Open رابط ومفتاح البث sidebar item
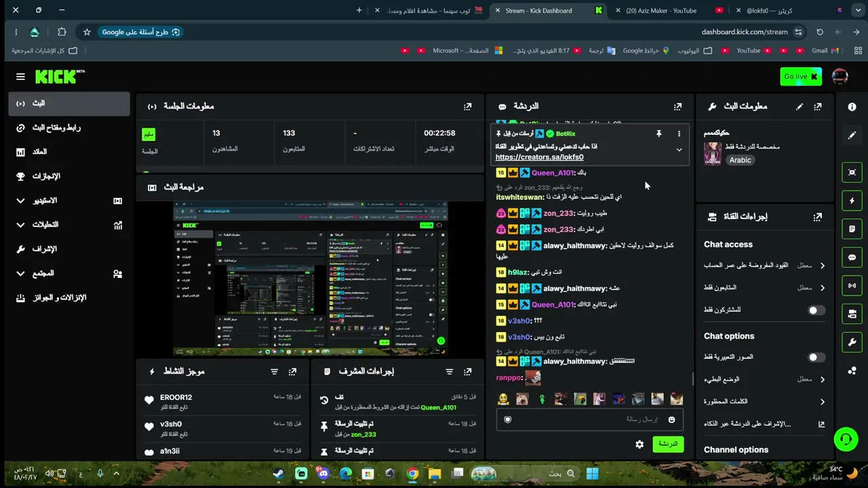The image size is (868, 488). pyautogui.click(x=69, y=127)
